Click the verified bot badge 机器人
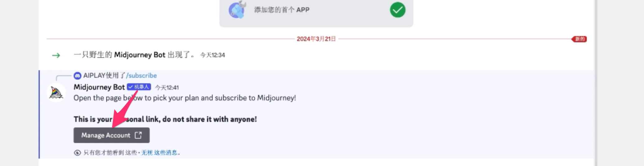Screen dimensions: 644x166 (139, 87)
